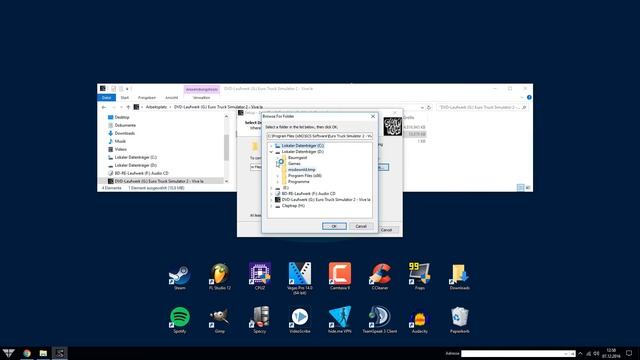
Task: Open Vegas Pro 14.0 shortcut
Action: click(x=300, y=278)
